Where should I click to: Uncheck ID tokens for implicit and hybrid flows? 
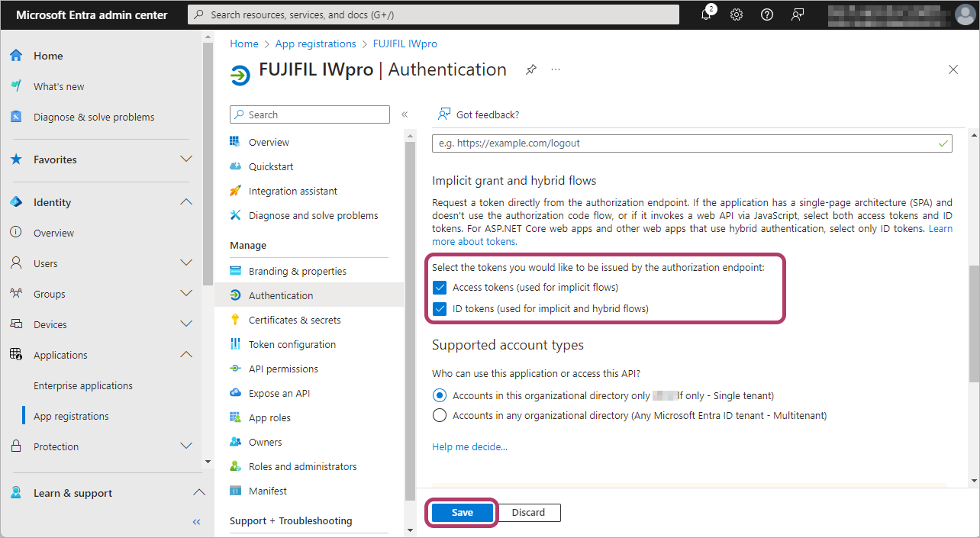click(x=439, y=309)
